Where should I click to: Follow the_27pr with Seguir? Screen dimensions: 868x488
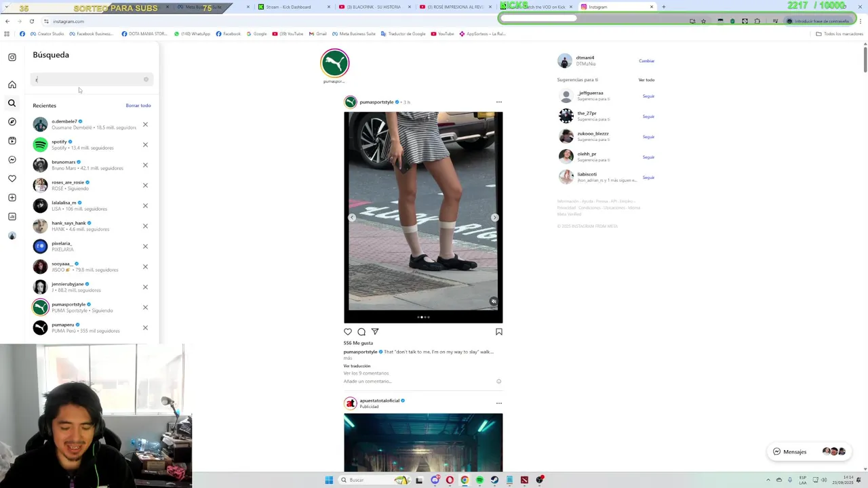(648, 117)
